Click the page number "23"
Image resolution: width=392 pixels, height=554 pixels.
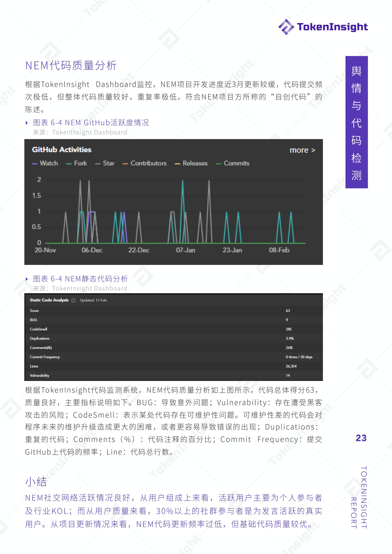(x=361, y=438)
